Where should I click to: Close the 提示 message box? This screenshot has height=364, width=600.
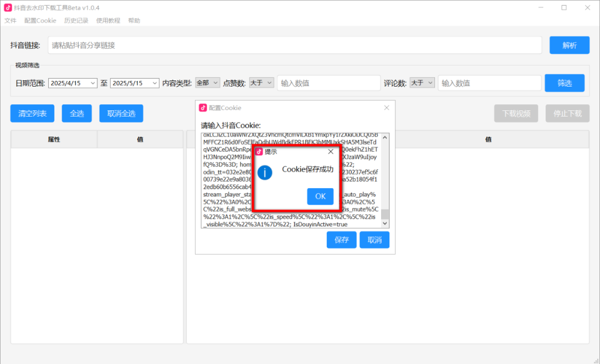[331, 152]
